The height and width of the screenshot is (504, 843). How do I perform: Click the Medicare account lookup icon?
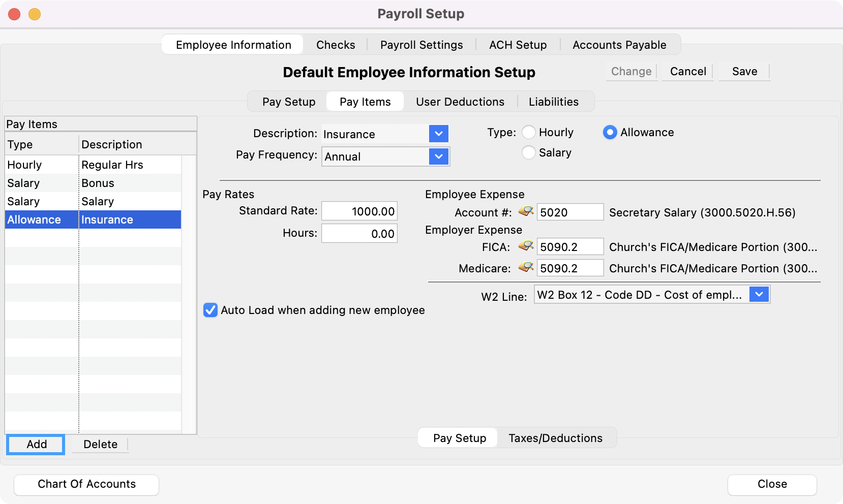pyautogui.click(x=526, y=268)
